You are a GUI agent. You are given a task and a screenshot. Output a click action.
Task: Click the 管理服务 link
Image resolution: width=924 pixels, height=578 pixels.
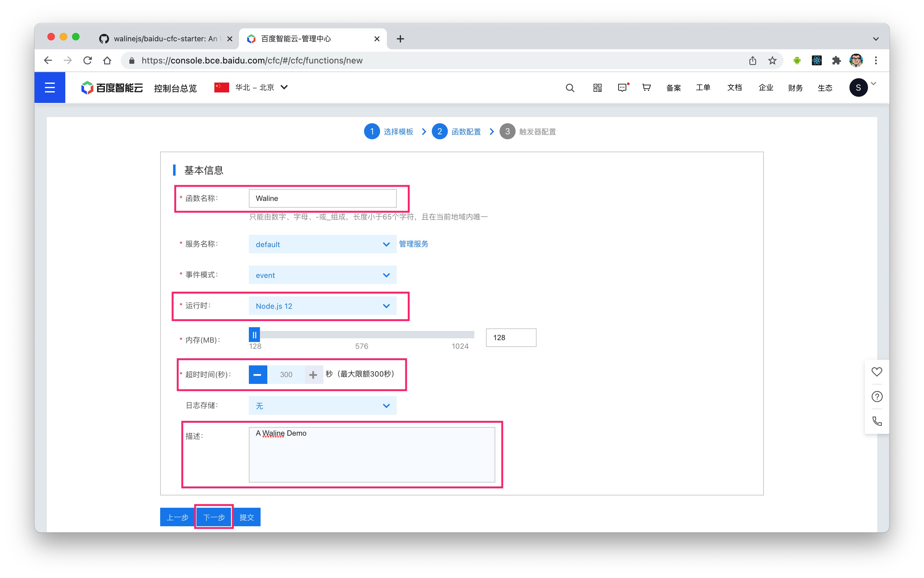click(413, 244)
